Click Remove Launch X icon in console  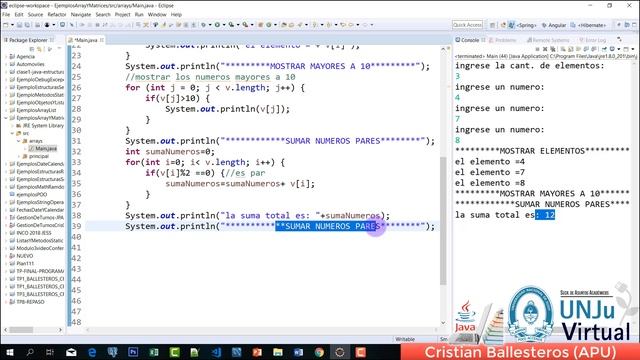[x=545, y=49]
